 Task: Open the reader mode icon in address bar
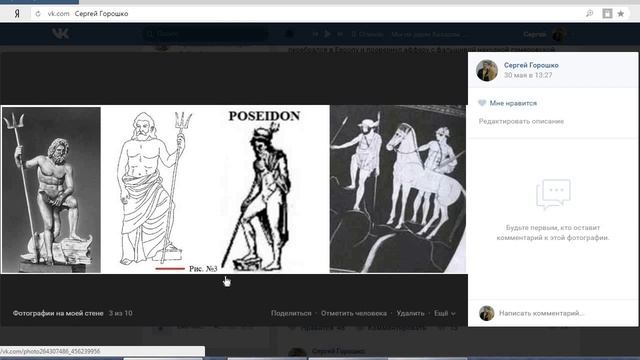point(607,13)
